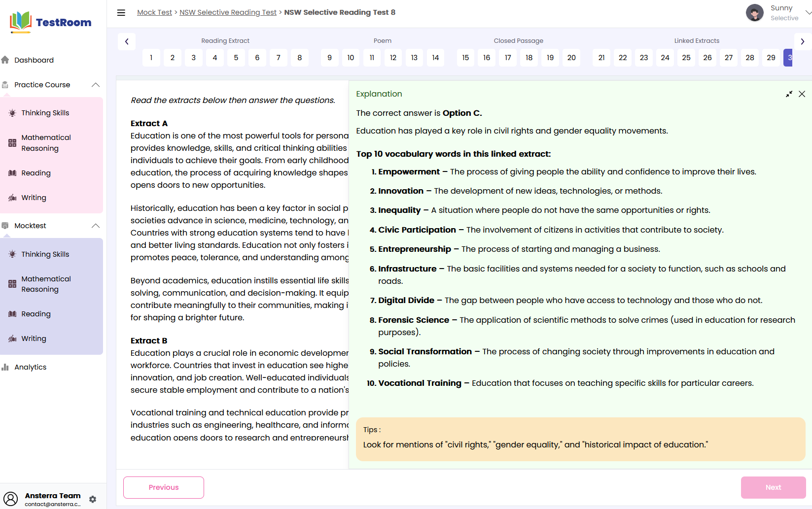Open Analytics from sidebar
812x509 pixels.
31,367
